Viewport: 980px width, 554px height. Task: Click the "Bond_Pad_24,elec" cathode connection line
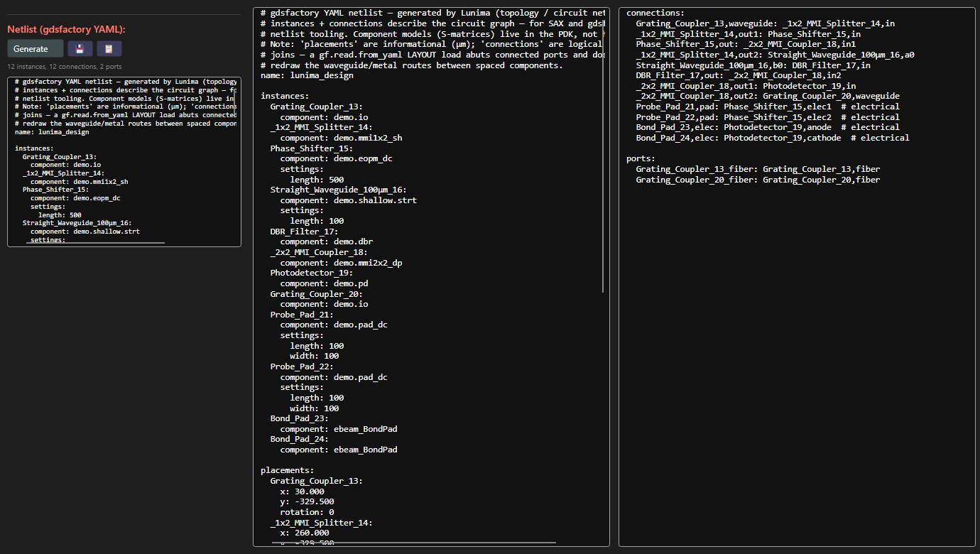773,138
